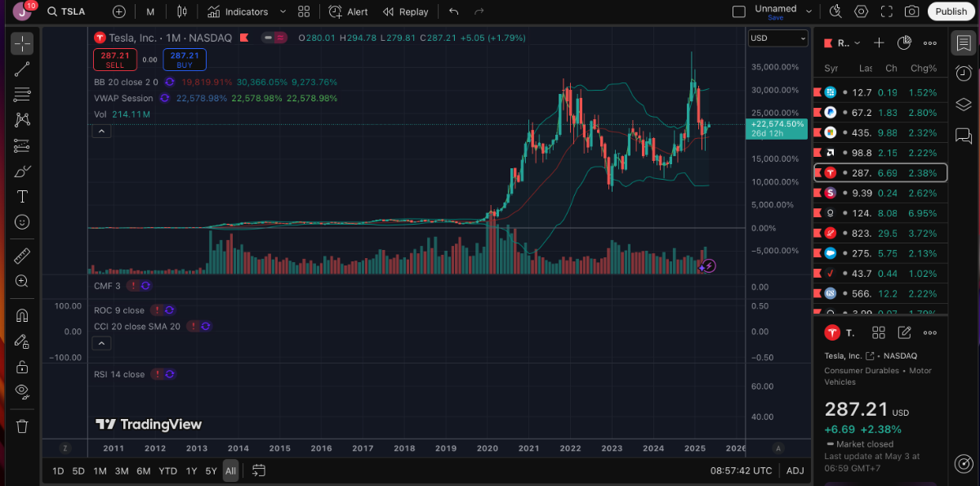This screenshot has width=980, height=486.
Task: Toggle the Tesla symbol flag marker
Action: coord(244,38)
